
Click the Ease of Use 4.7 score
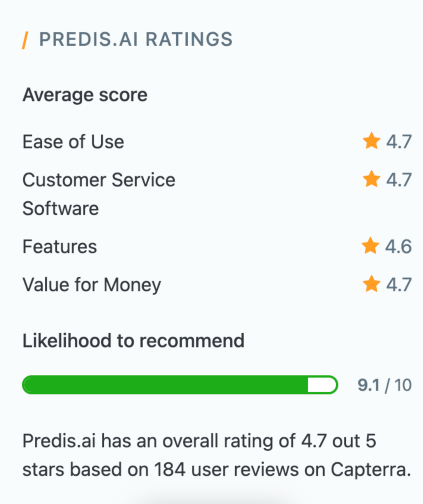pyautogui.click(x=398, y=142)
